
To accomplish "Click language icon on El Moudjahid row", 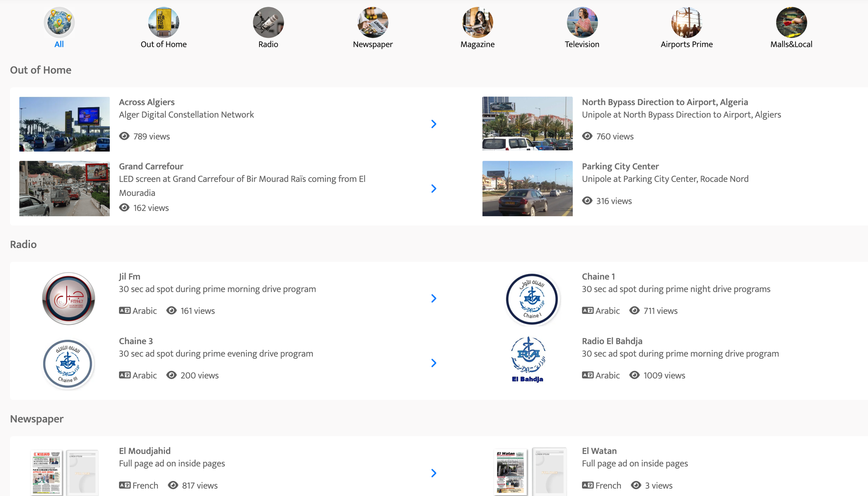I will coord(125,485).
